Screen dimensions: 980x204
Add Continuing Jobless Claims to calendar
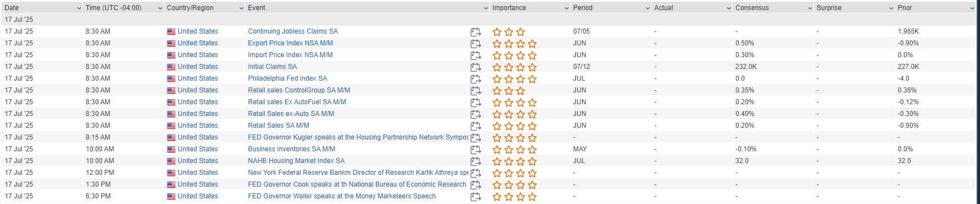476,32
